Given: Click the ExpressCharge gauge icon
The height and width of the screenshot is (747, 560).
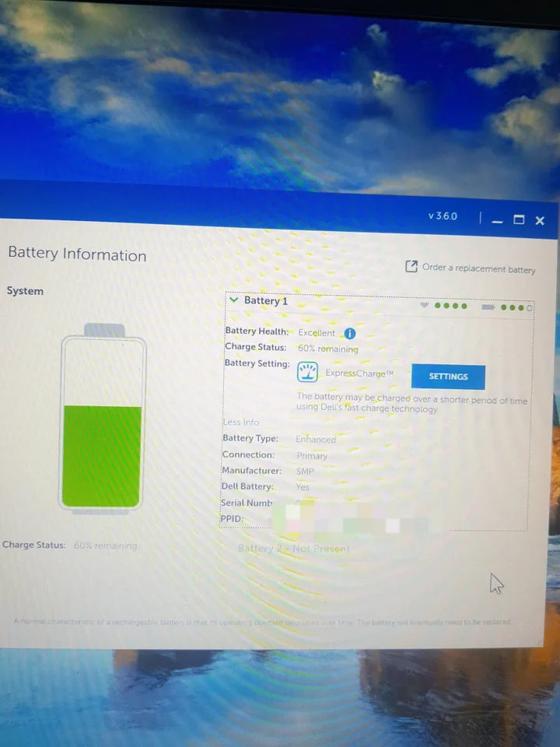Looking at the screenshot, I should (308, 373).
